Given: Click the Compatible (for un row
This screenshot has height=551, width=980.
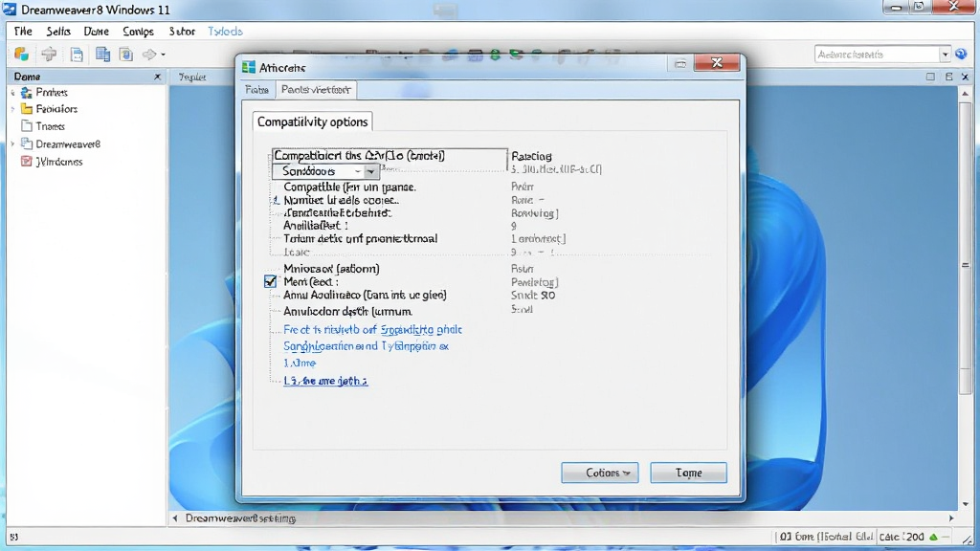Looking at the screenshot, I should click(x=349, y=187).
